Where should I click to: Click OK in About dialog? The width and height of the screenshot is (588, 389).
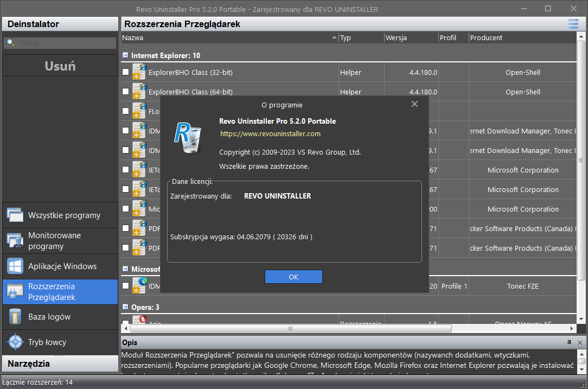point(293,277)
